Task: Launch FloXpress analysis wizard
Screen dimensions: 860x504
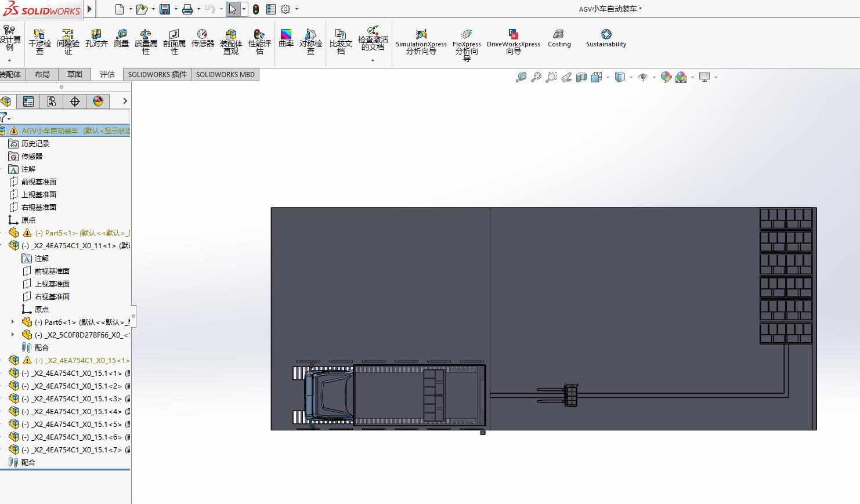Action: pyautogui.click(x=467, y=45)
